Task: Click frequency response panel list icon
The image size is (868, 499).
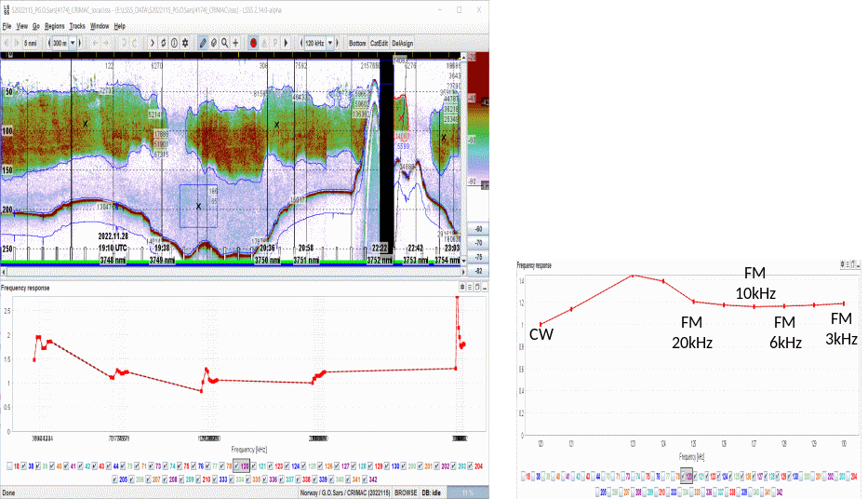Action: [470, 288]
